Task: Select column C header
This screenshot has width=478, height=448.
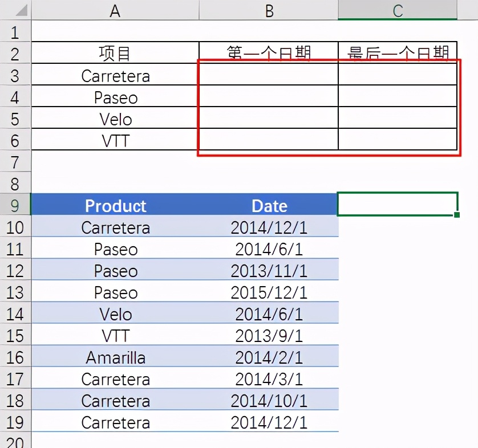Action: [x=398, y=10]
